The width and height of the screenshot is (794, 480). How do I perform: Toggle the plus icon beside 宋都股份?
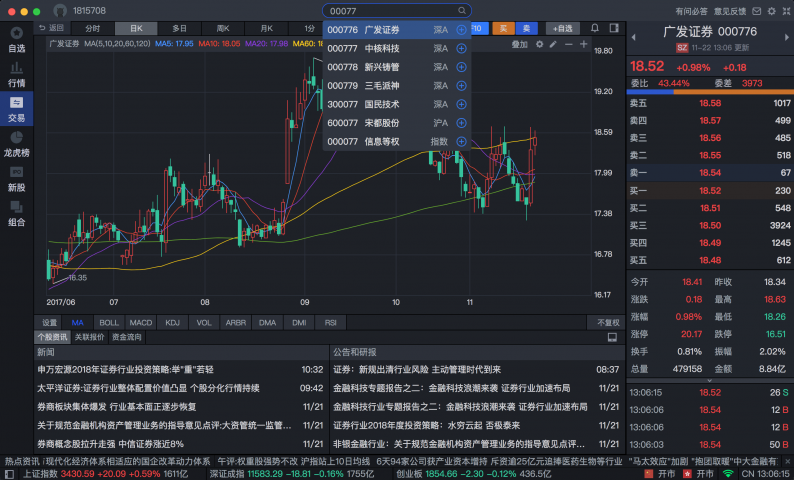pyautogui.click(x=461, y=122)
